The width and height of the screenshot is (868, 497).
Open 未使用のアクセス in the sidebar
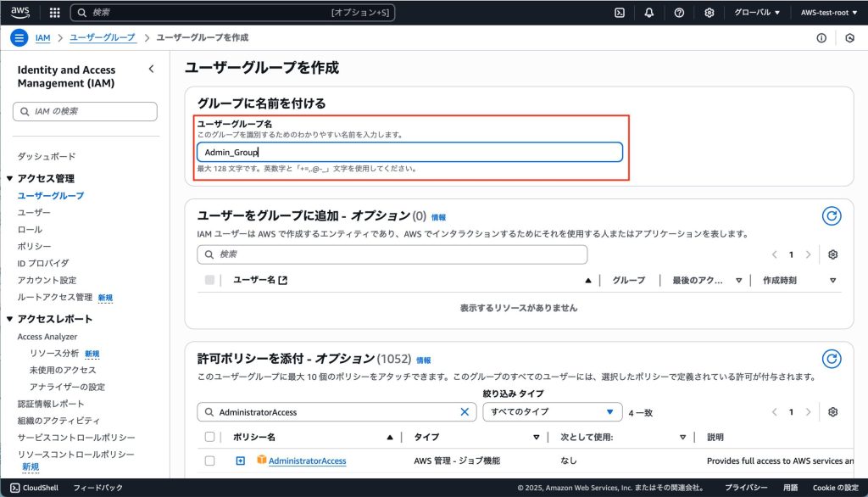[63, 370]
